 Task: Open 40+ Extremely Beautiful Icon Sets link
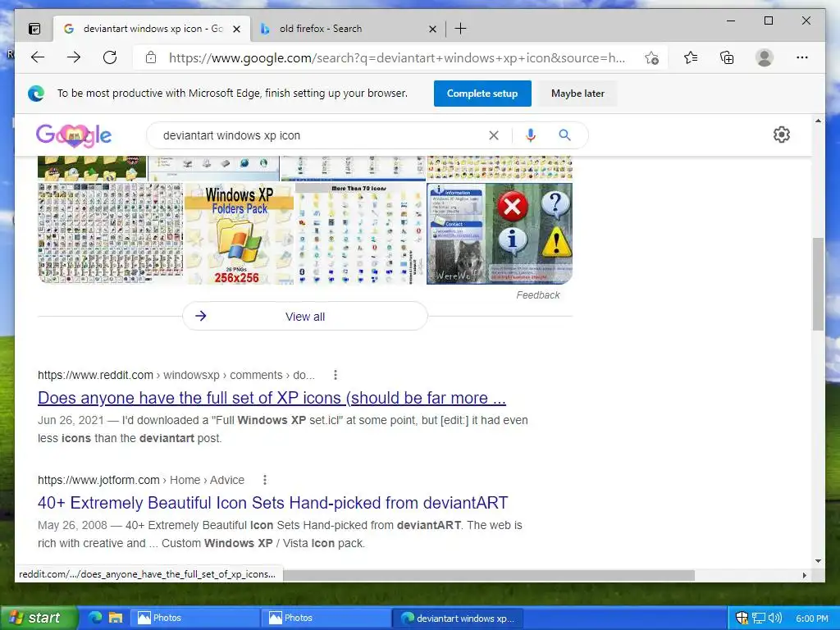(x=272, y=503)
